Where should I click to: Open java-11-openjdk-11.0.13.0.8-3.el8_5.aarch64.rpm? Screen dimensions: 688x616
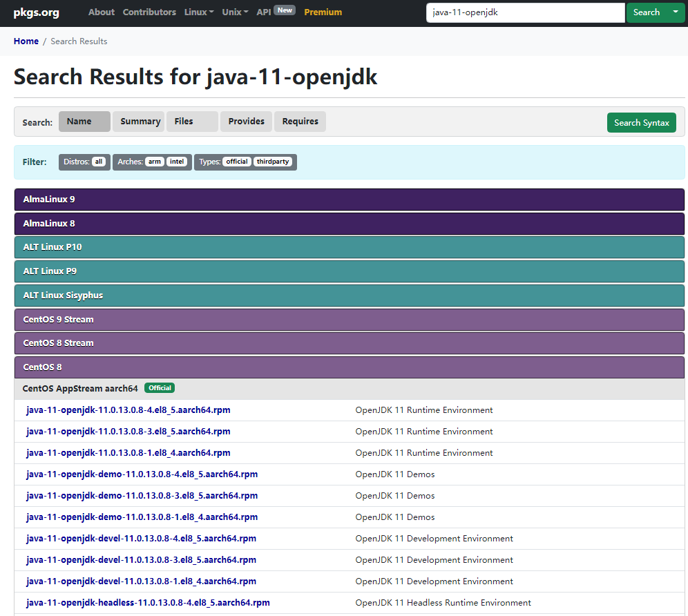click(128, 432)
